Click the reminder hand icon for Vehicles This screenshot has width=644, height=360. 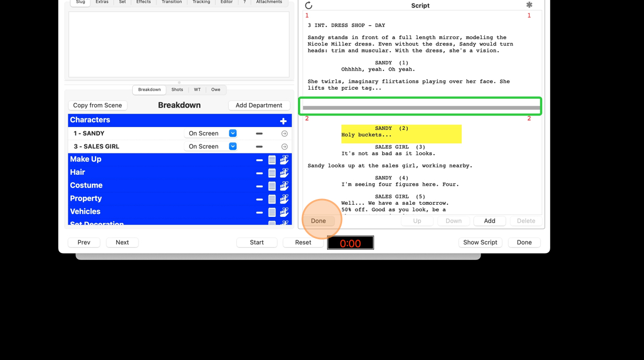coord(284,212)
